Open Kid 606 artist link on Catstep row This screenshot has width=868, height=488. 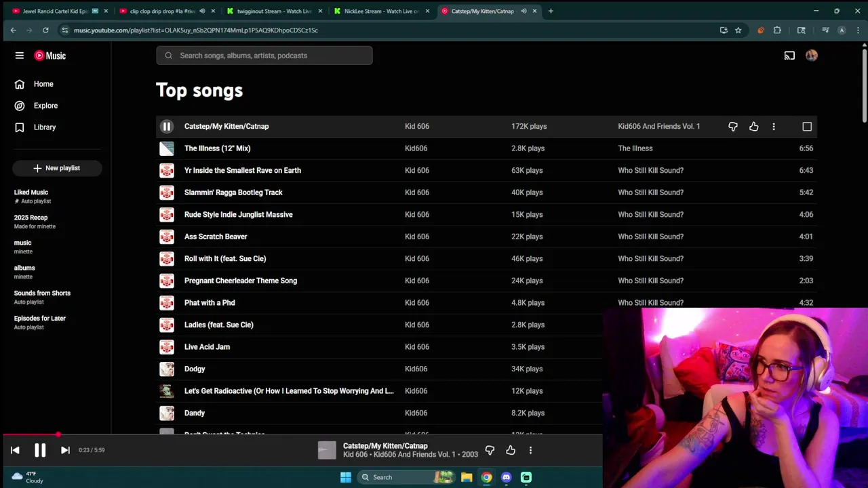tap(417, 126)
